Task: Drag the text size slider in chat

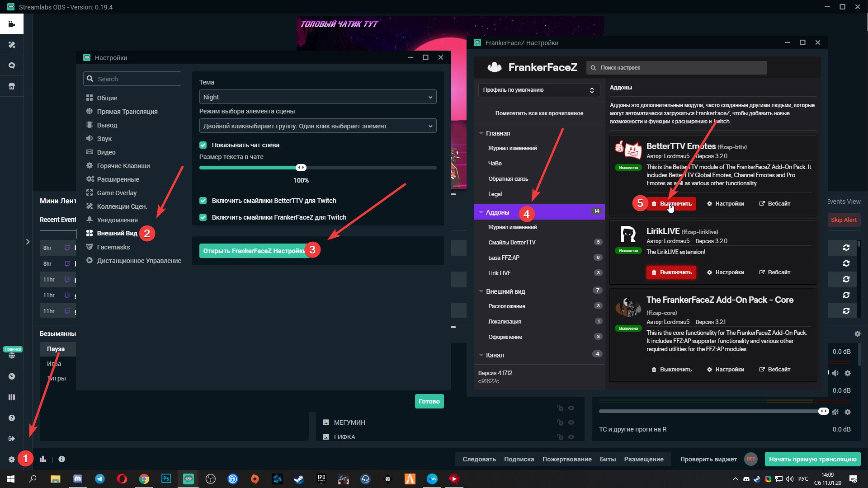Action: (x=302, y=168)
